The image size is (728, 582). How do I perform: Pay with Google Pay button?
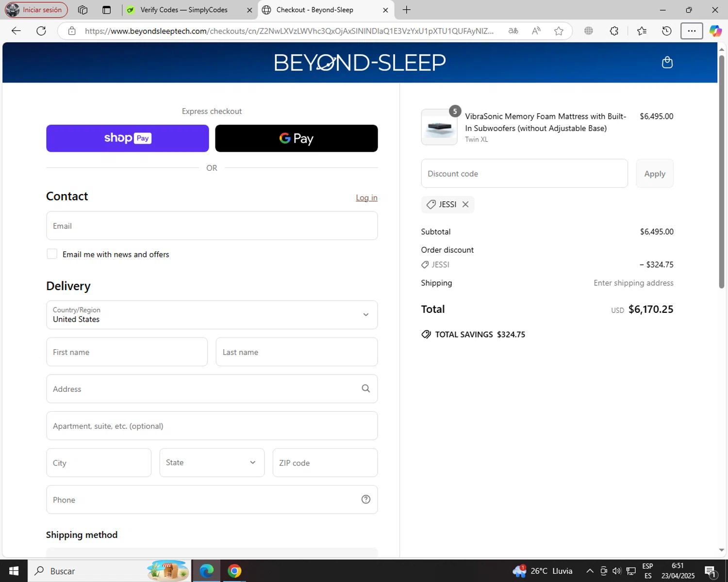click(297, 138)
